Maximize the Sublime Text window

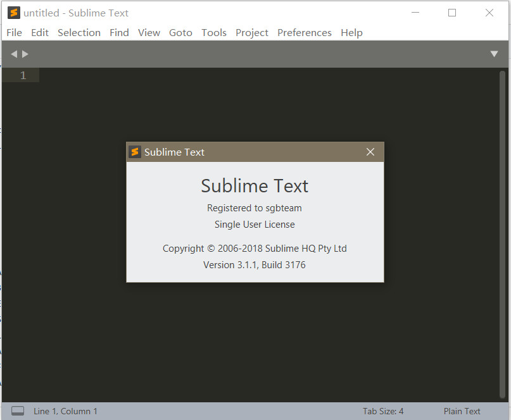[452, 13]
